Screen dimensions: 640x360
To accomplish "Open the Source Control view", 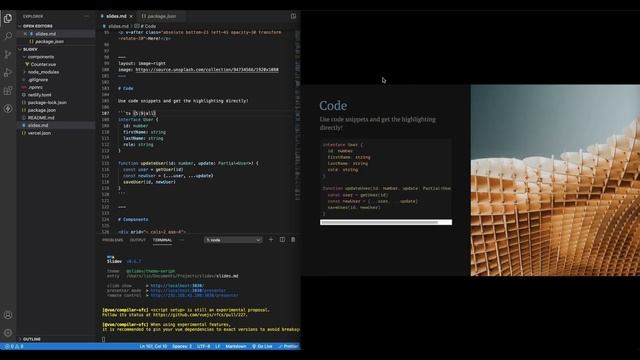I will pos(8,54).
